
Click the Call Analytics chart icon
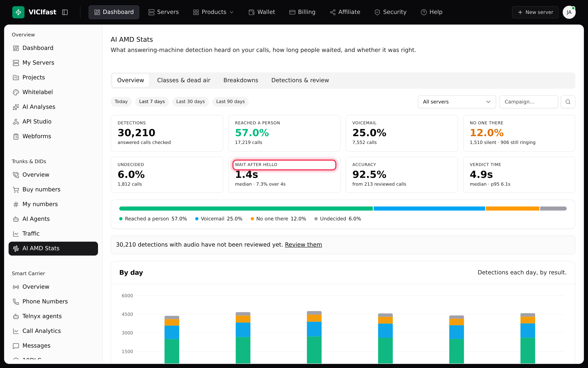(16, 331)
